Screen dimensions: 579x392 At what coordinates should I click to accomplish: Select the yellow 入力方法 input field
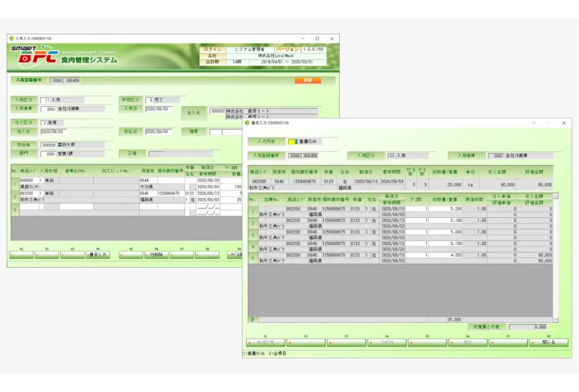tap(293, 141)
